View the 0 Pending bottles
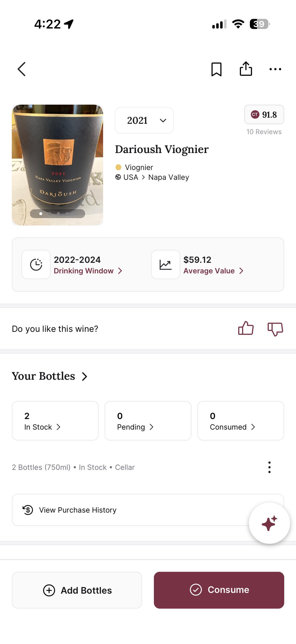This screenshot has height=644, width=296. pos(148,421)
